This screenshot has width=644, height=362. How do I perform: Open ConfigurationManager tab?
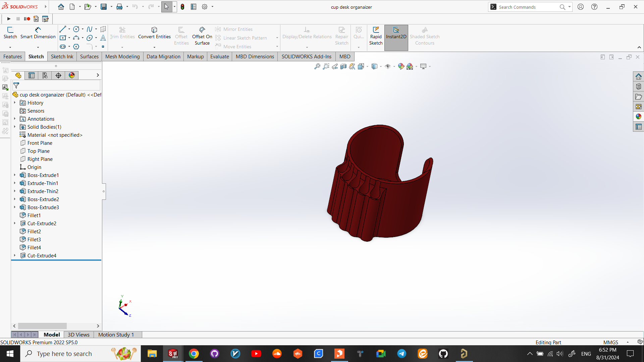tap(45, 75)
